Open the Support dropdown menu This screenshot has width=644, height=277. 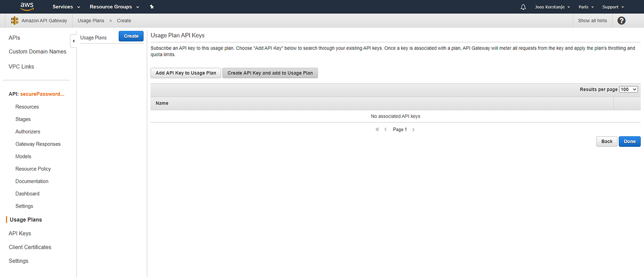tap(613, 7)
